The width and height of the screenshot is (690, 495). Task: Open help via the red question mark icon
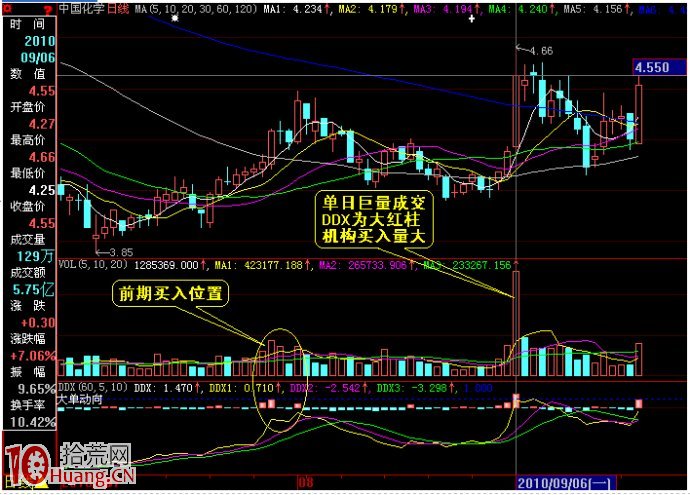(49, 11)
